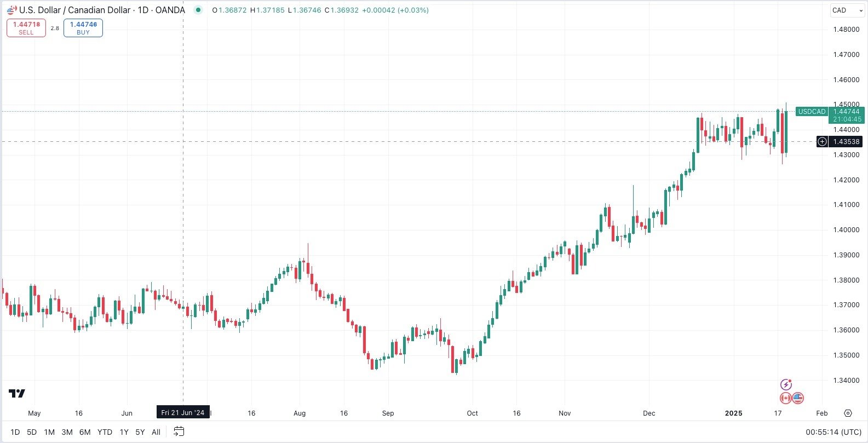Viewport: 868px width, 443px height.
Task: Click the TradingView logo
Action: tap(17, 393)
